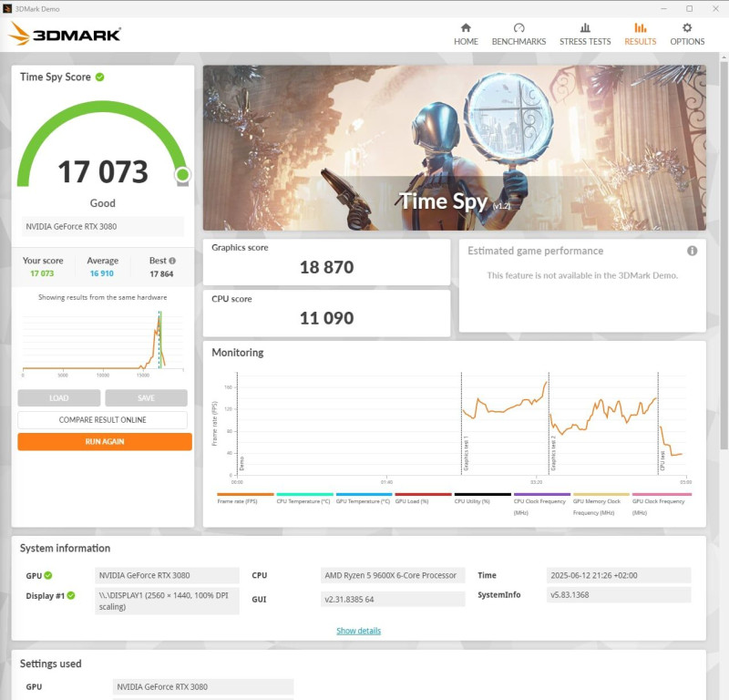Click the green check next to Display #1
The width and height of the screenshot is (729, 700).
(x=71, y=595)
